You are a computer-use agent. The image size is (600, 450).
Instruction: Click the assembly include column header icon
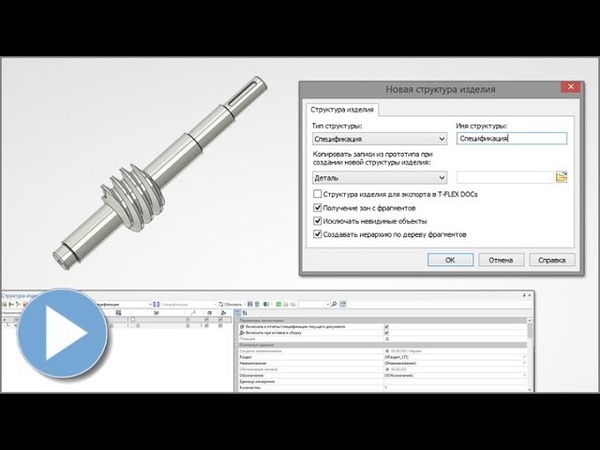[x=223, y=313]
